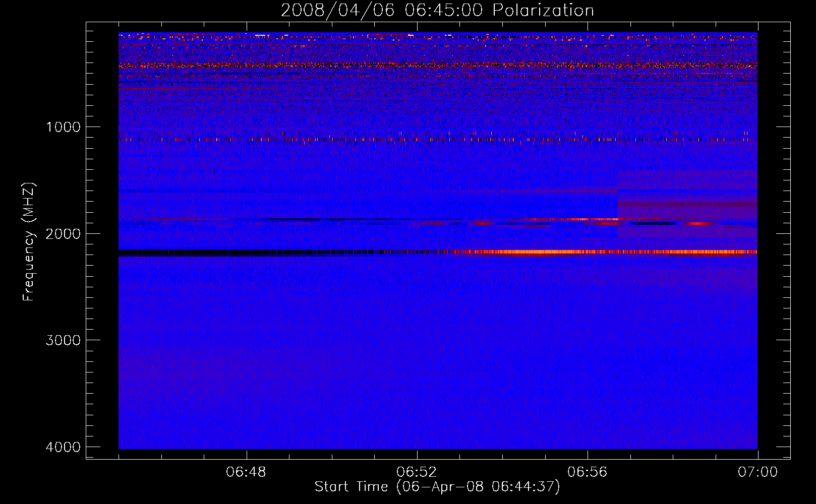
Task: Click the 06:52 time tick label
Action: point(417,472)
